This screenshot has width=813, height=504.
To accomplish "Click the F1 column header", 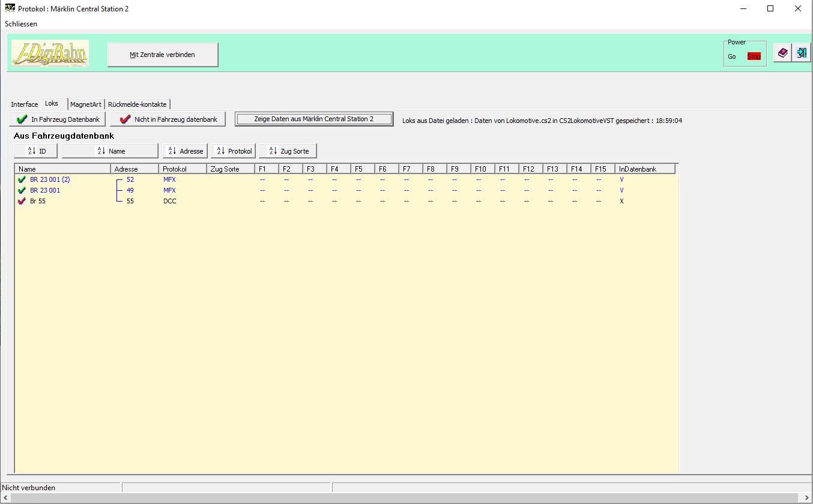I will click(267, 169).
